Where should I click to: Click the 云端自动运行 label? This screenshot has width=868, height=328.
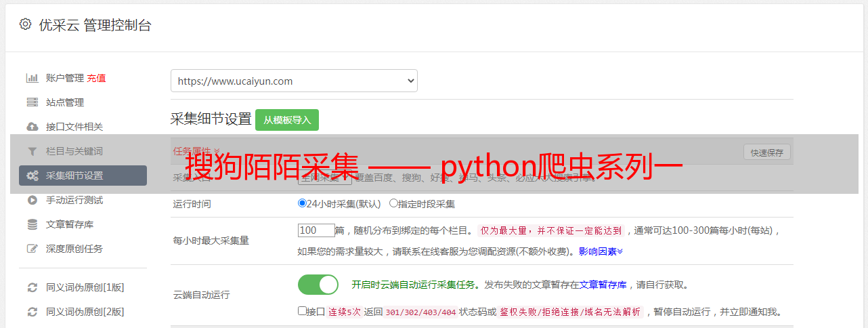[x=202, y=295]
